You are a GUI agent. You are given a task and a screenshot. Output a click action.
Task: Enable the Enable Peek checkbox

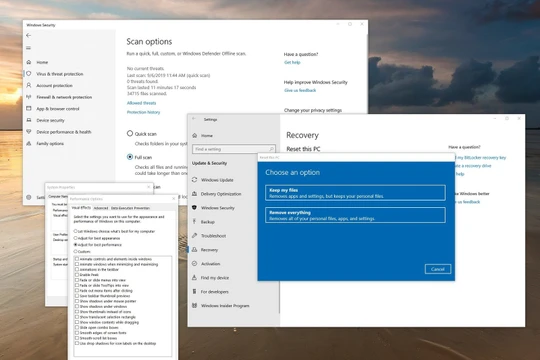[x=77, y=275]
